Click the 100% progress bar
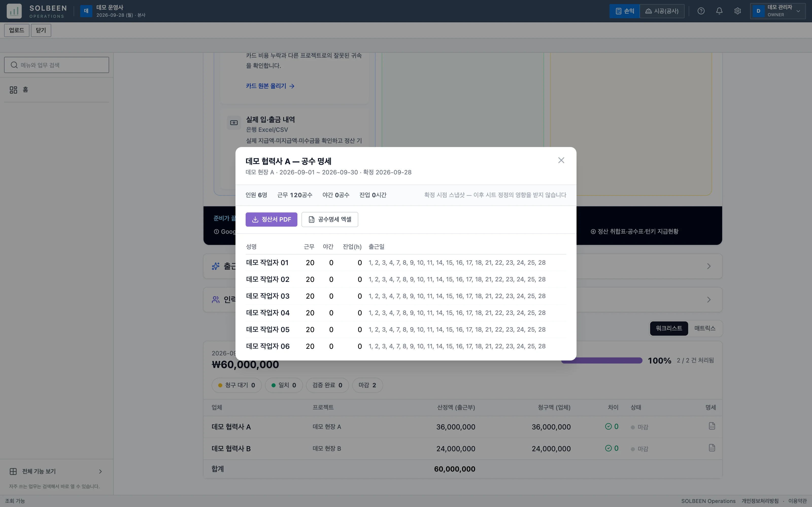812x507 pixels. (602, 360)
